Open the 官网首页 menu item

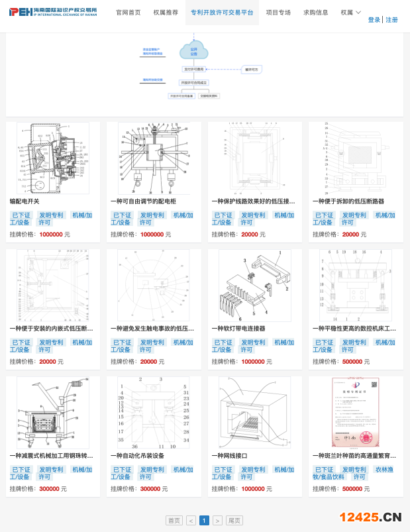128,13
